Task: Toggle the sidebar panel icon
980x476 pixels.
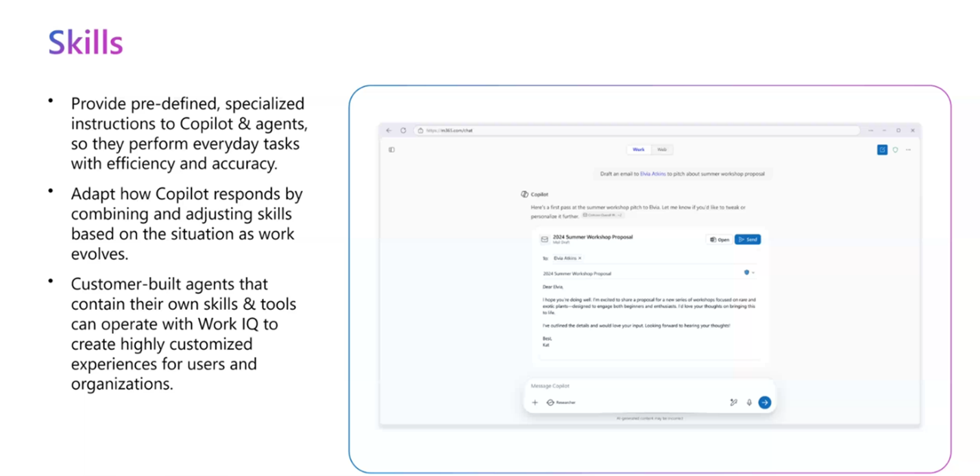Action: coord(392,150)
